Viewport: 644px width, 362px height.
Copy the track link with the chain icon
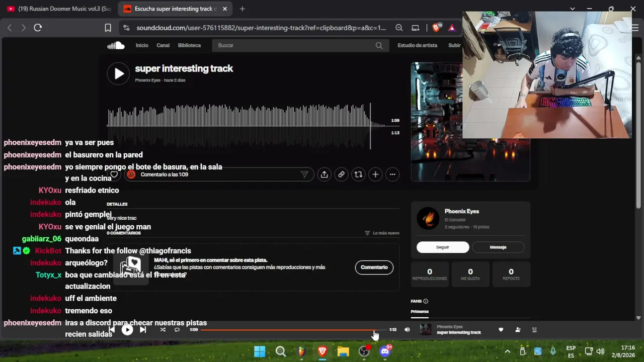point(341,174)
